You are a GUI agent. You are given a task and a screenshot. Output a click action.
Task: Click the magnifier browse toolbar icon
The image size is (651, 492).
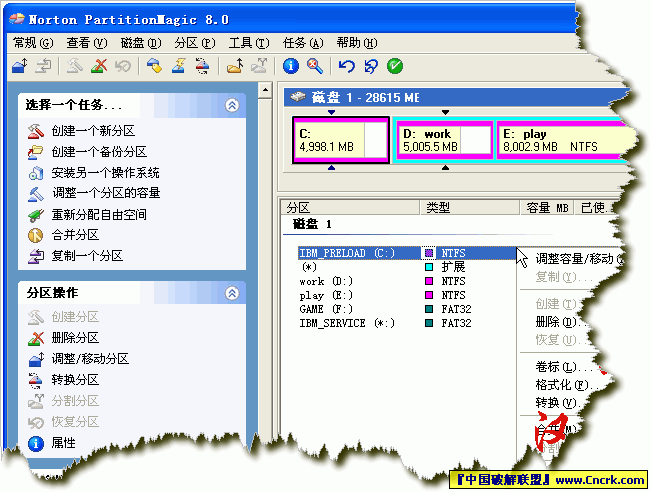coord(315,66)
